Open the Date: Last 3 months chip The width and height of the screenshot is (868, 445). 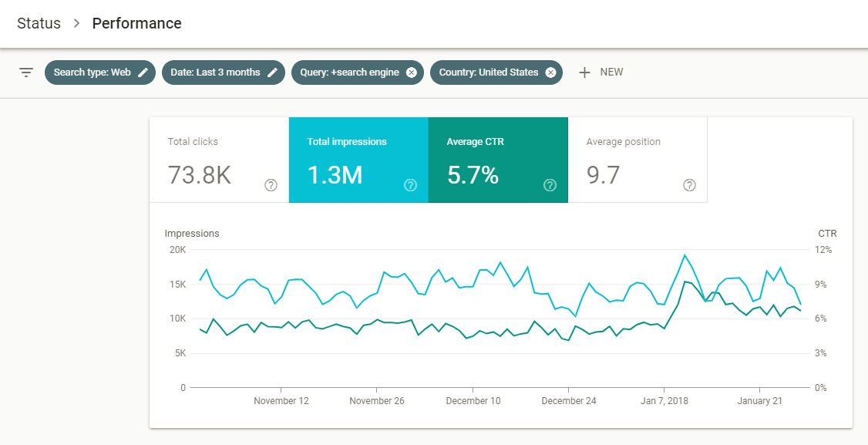tap(215, 72)
